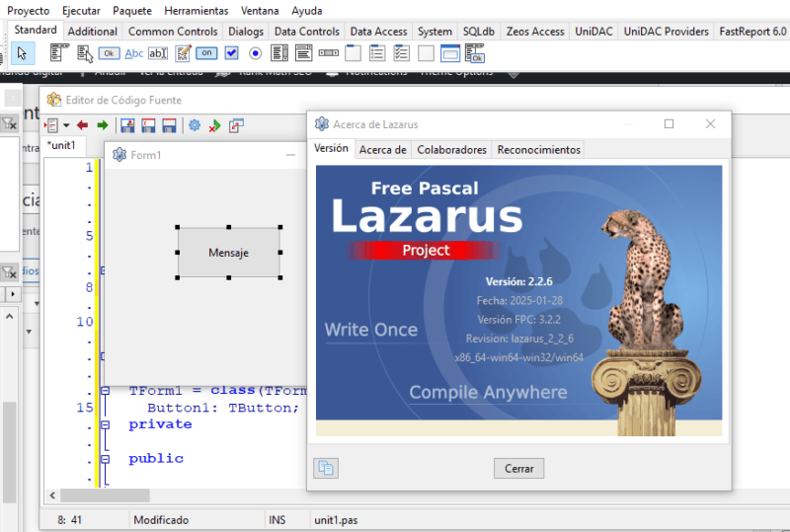Choose the TEdit component from the palette
The image size is (790, 532).
pyautogui.click(x=158, y=53)
